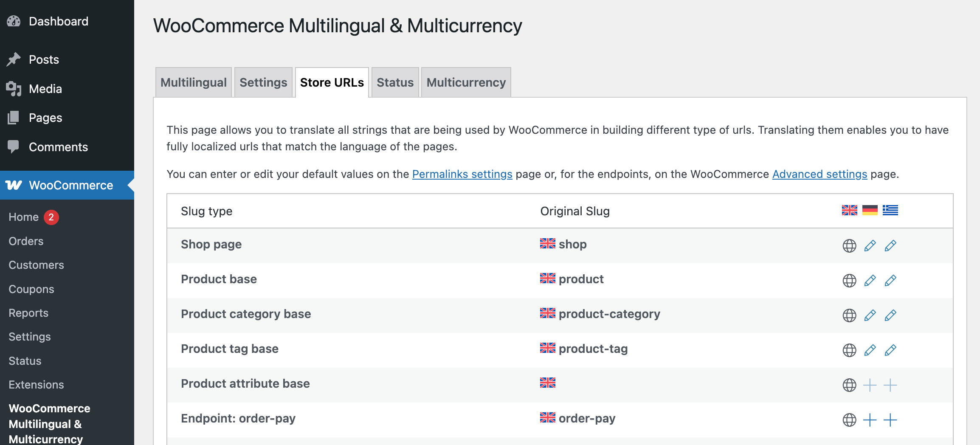Viewport: 980px width, 445px height.
Task: Open WooCommerce Status submenu item
Action: [25, 361]
